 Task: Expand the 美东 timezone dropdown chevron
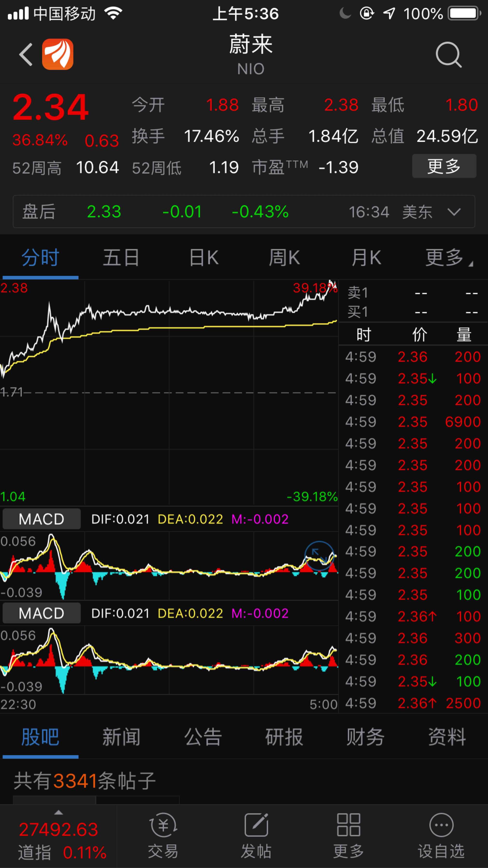[x=454, y=212]
